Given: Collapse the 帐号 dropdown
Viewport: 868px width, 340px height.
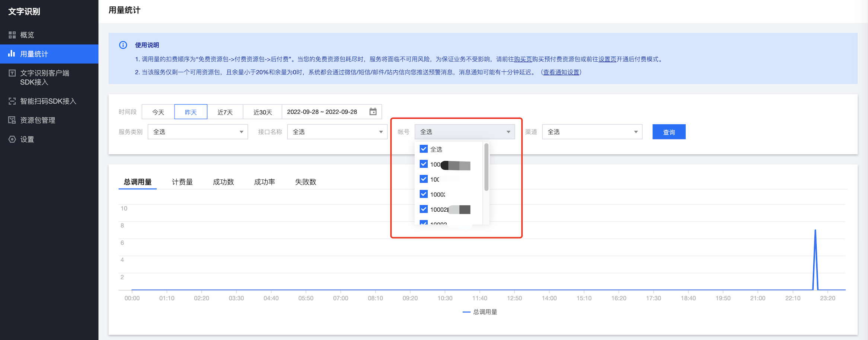Looking at the screenshot, I should 465,132.
